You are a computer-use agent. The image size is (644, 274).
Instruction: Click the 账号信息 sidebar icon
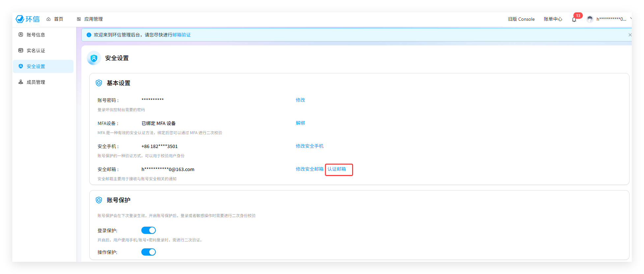pos(21,35)
